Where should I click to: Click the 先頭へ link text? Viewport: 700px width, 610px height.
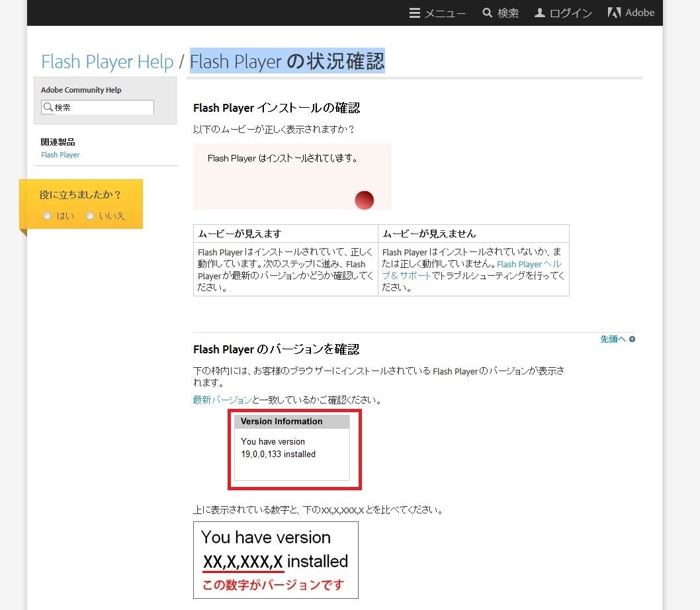tap(613, 339)
